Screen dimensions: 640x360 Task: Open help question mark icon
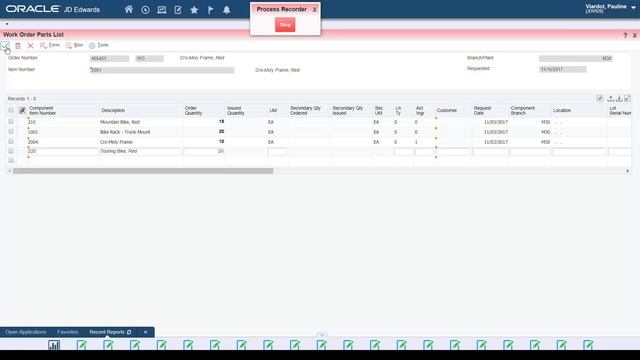[625, 36]
